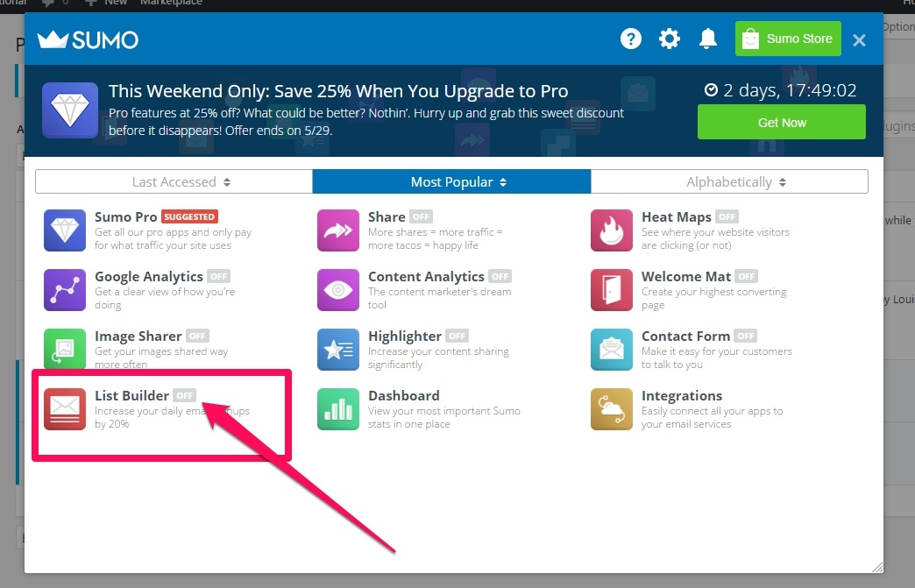Open Sumo settings gear icon

click(x=670, y=39)
